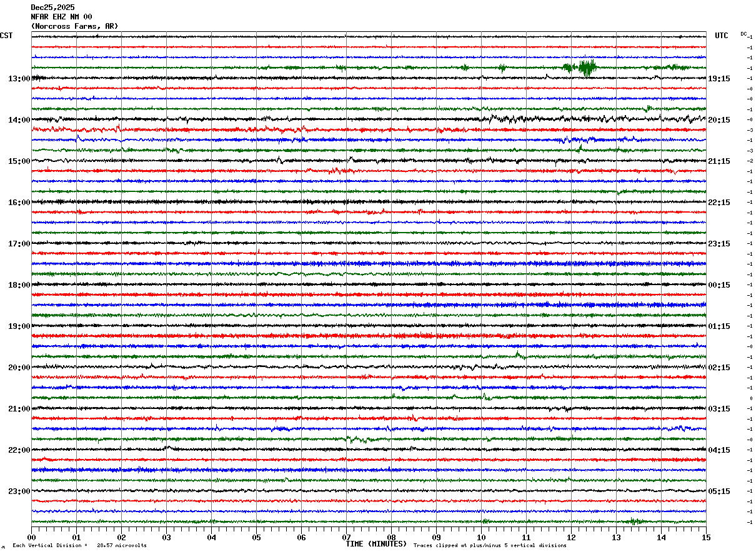
Task: Click the Each Vertical Division microvolts note
Action: 80,545
